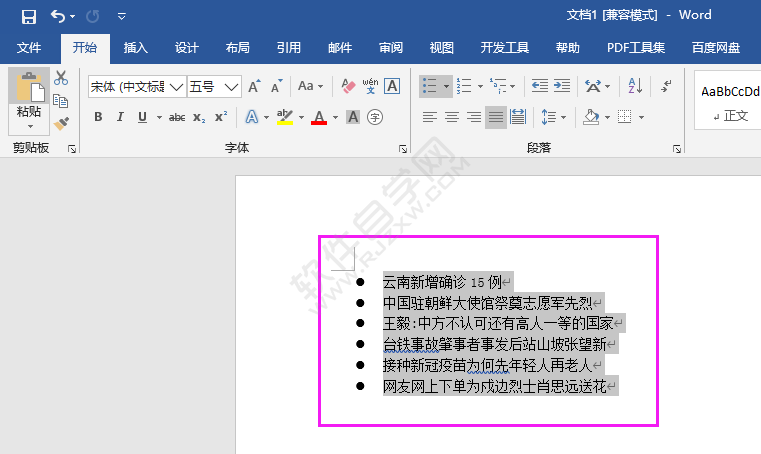Insert enclosed character with 字 icon

click(x=375, y=117)
